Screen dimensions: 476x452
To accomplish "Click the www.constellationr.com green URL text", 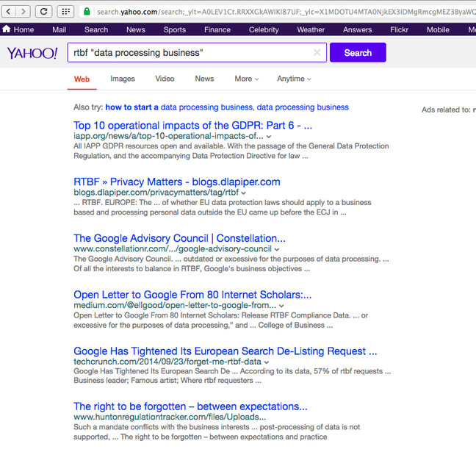I will pyautogui.click(x=173, y=249).
